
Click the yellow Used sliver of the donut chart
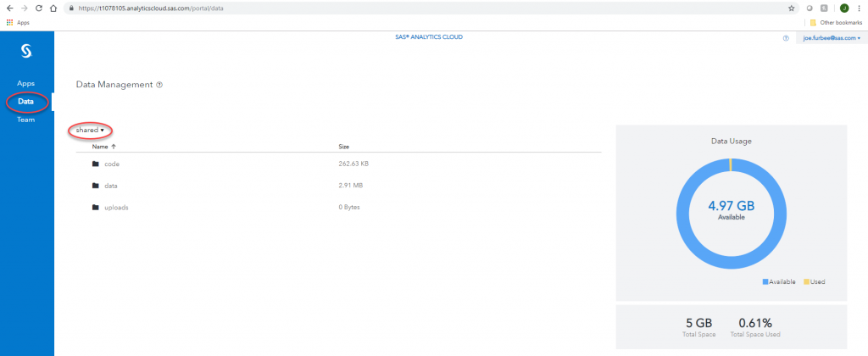click(x=731, y=164)
